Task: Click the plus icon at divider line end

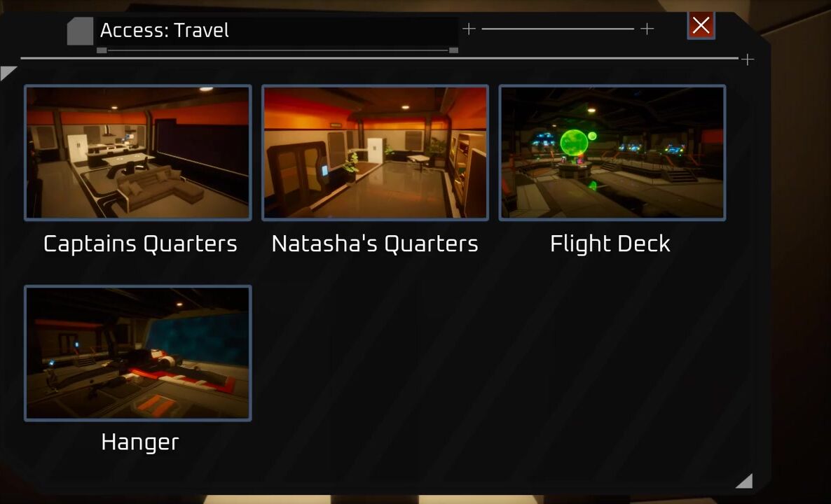Action: pos(747,59)
